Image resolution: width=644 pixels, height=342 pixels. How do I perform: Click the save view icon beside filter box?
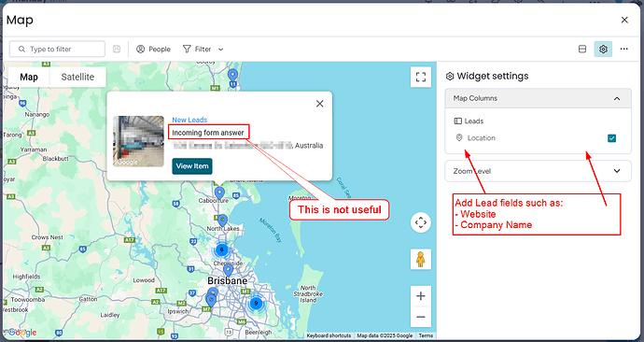pyautogui.click(x=117, y=49)
